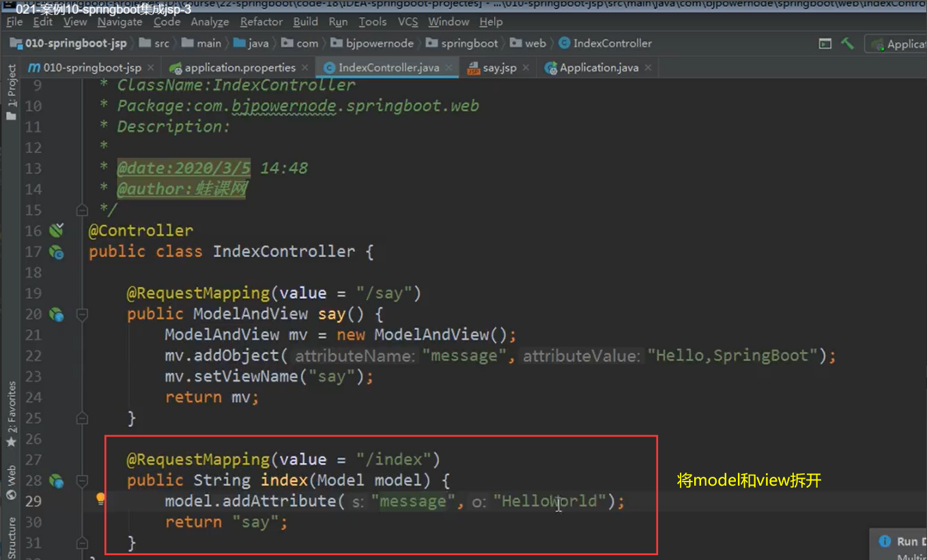
Task: Open the Favorites tool window
Action: [11, 415]
